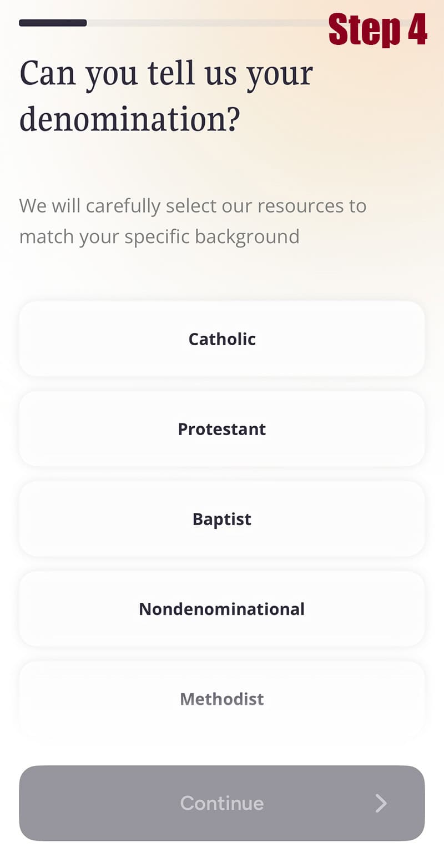Advance using the arrow icon at bottom

[x=381, y=803]
